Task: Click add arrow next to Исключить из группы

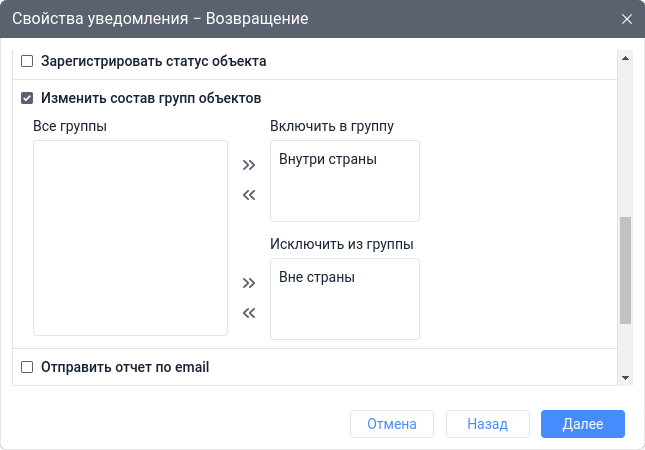Action: click(x=249, y=283)
